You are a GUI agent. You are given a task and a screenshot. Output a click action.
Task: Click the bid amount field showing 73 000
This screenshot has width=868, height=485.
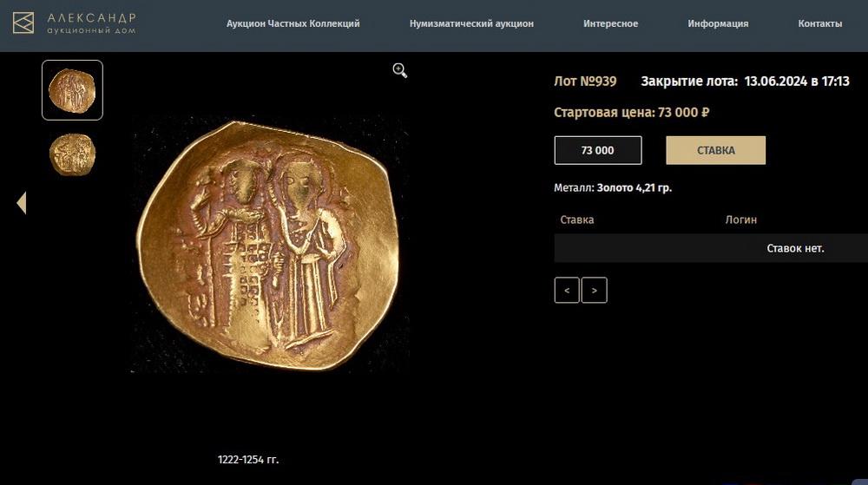click(x=598, y=150)
